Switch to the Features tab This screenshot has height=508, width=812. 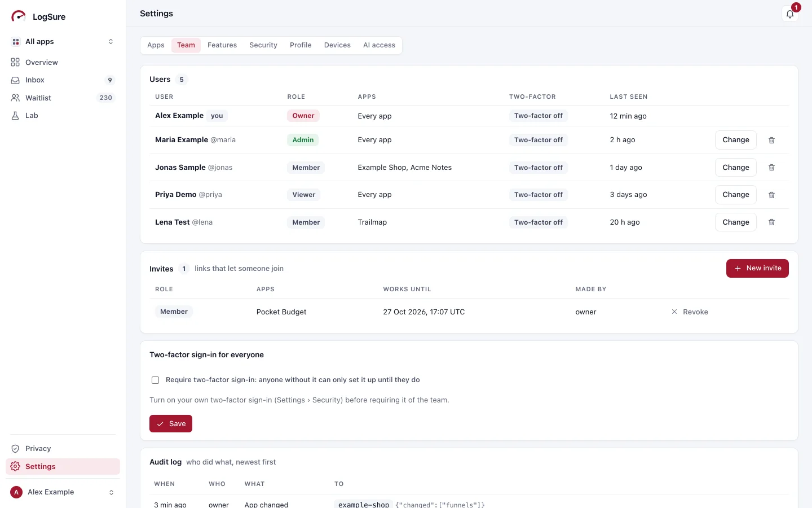(x=222, y=45)
